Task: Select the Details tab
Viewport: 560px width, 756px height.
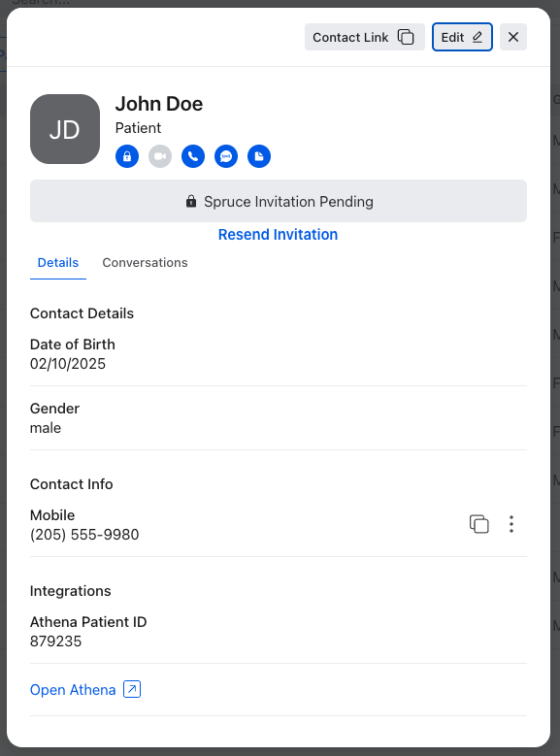Action: 58,263
